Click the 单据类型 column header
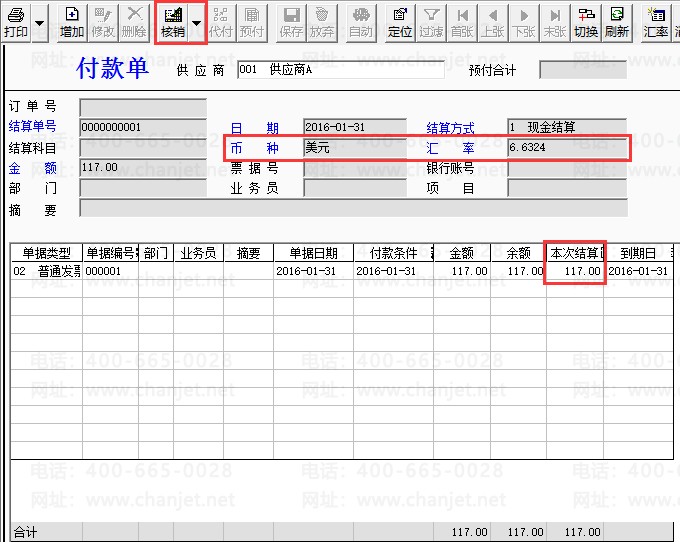This screenshot has width=680, height=542. point(46,253)
